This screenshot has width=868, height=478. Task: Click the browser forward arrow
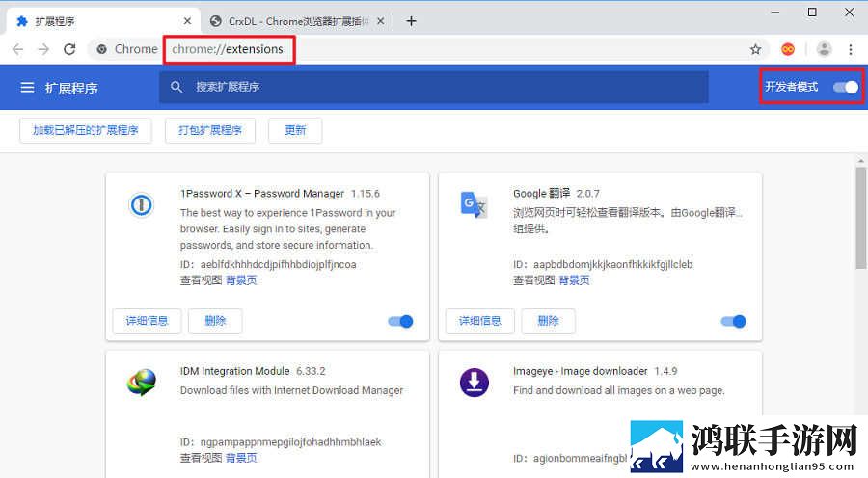pos(43,49)
